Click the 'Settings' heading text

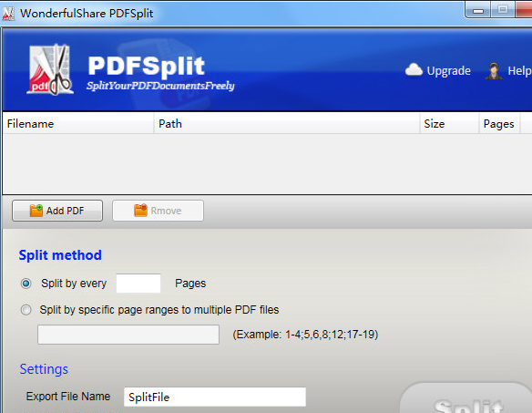coord(44,369)
